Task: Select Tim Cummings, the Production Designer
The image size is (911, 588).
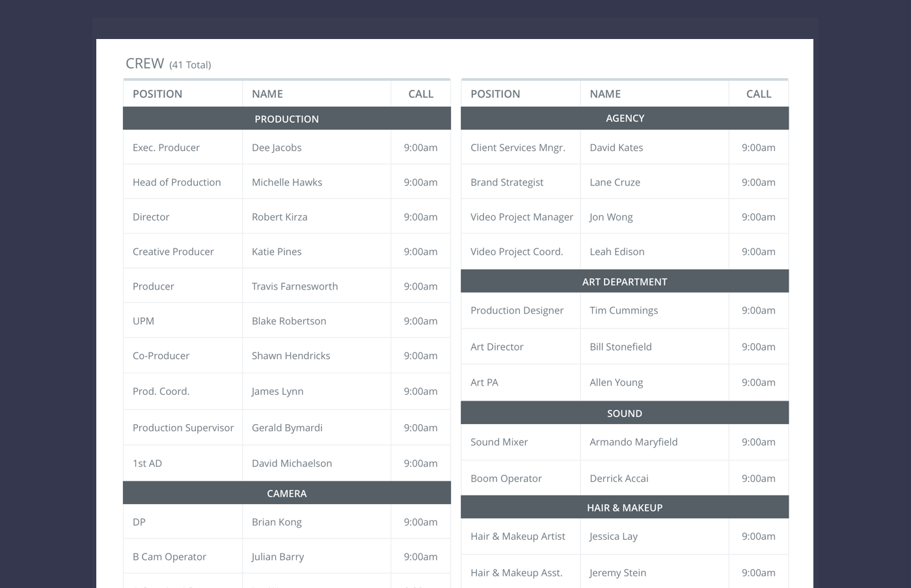Action: [x=623, y=310]
